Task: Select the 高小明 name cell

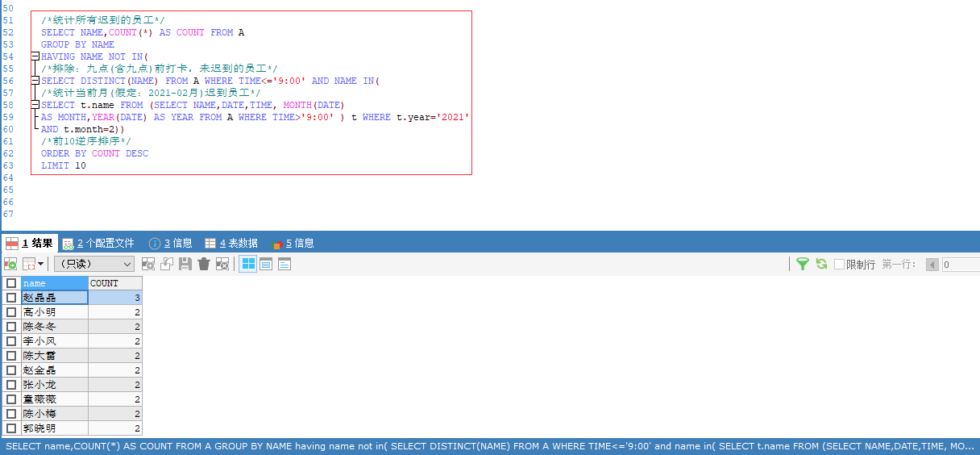Action: pos(54,312)
